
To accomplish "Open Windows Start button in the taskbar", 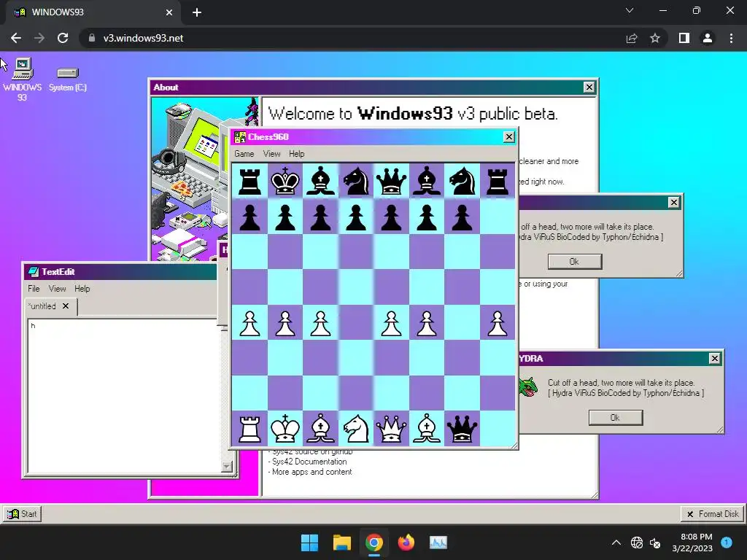I will click(309, 542).
